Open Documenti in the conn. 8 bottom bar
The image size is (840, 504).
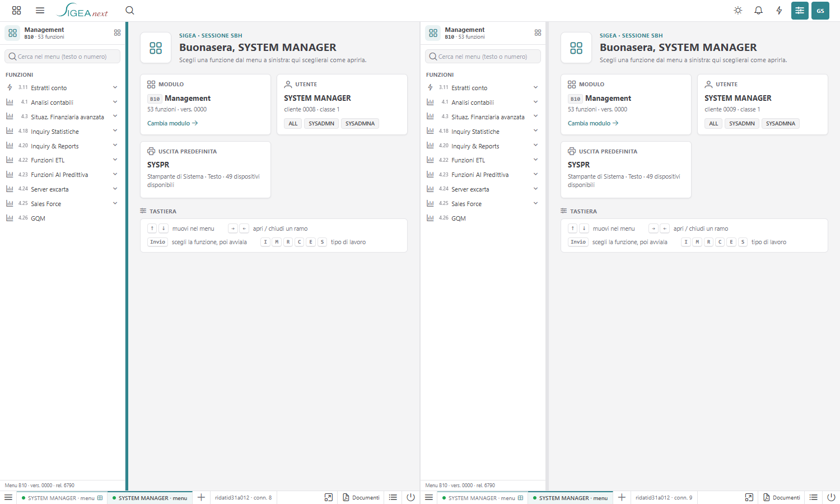click(361, 497)
